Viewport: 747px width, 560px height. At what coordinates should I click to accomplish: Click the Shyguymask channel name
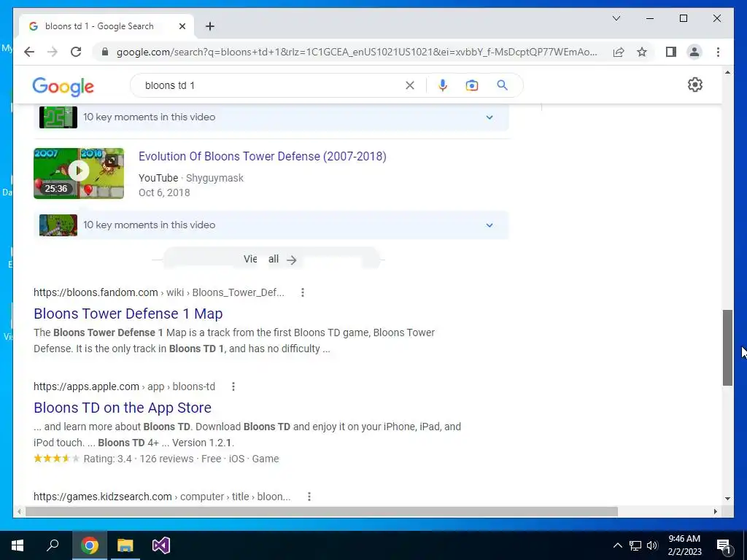pyautogui.click(x=214, y=178)
